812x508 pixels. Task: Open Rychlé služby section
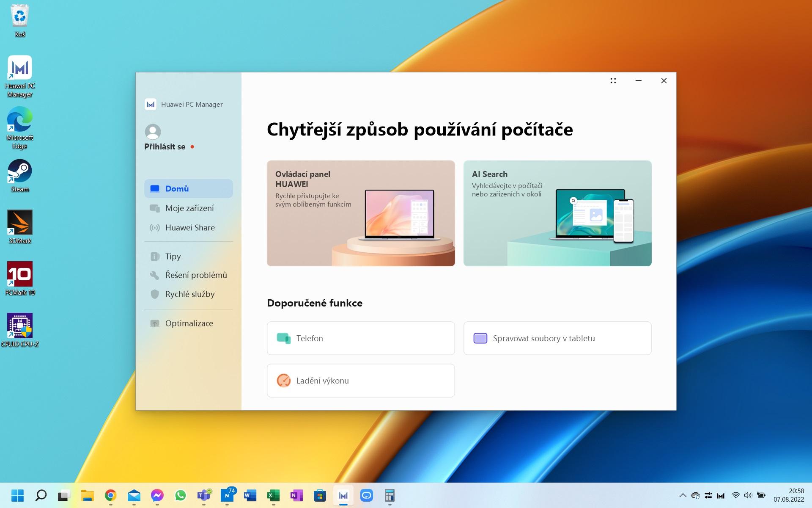coord(188,294)
